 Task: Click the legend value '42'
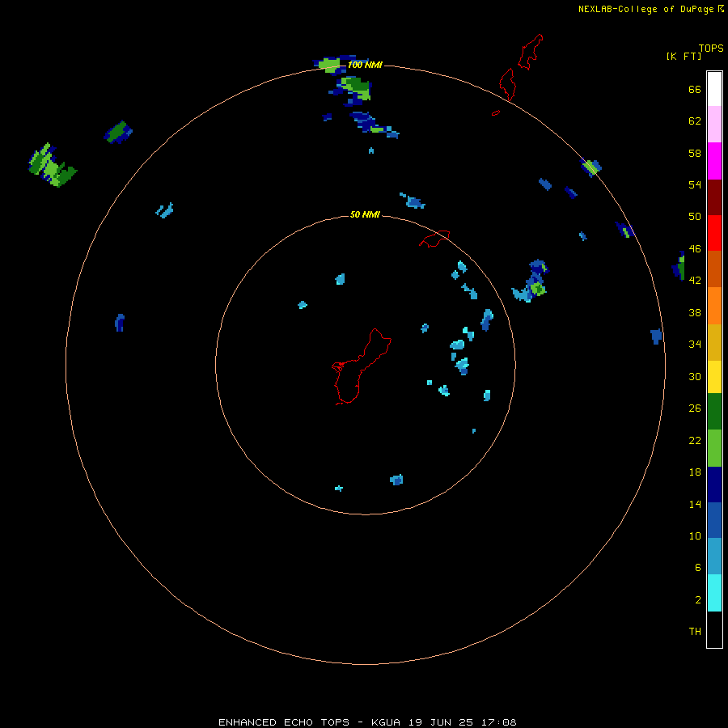(x=695, y=281)
